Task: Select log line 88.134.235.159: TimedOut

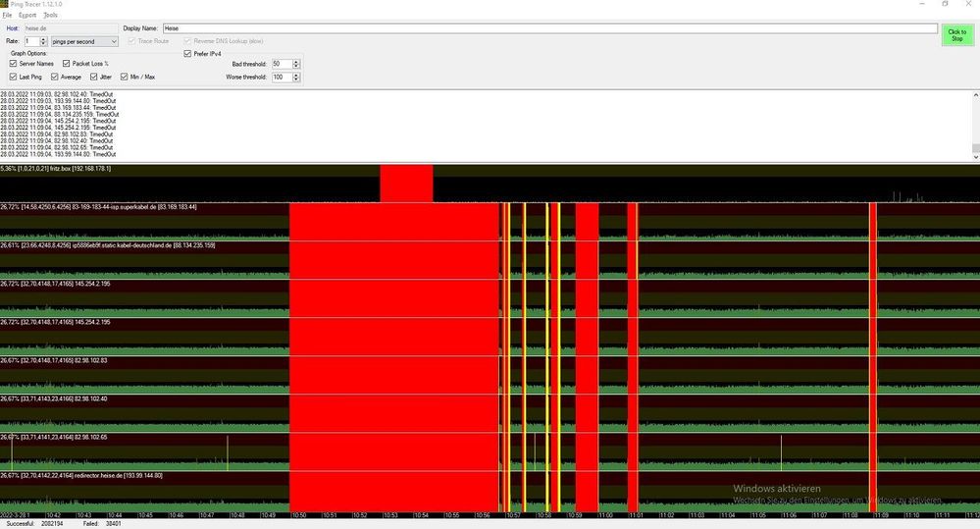Action: (60, 115)
